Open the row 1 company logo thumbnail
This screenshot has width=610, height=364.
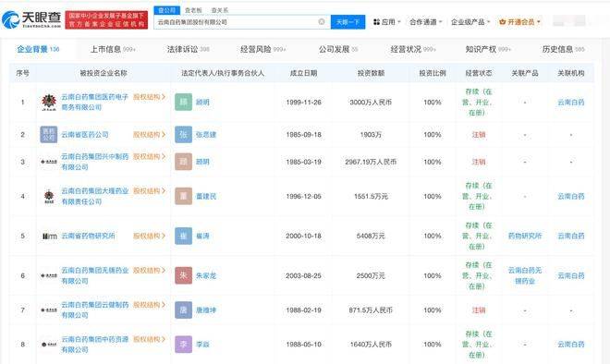click(x=49, y=103)
